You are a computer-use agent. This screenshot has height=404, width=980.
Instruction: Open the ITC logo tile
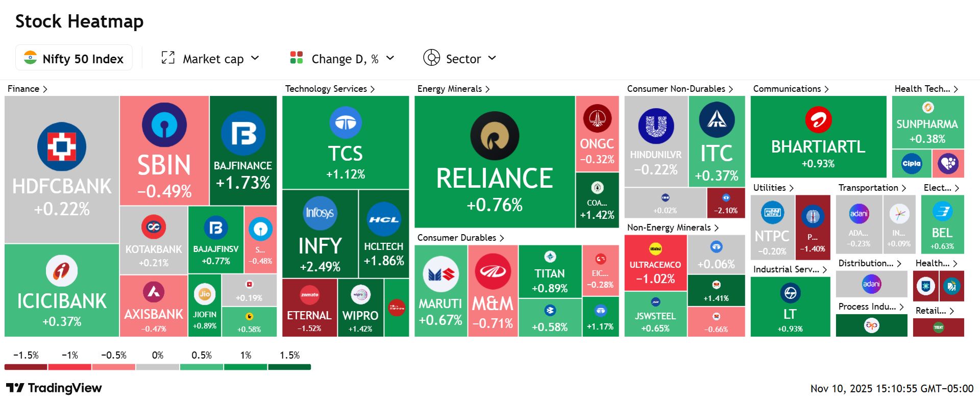[717, 120]
